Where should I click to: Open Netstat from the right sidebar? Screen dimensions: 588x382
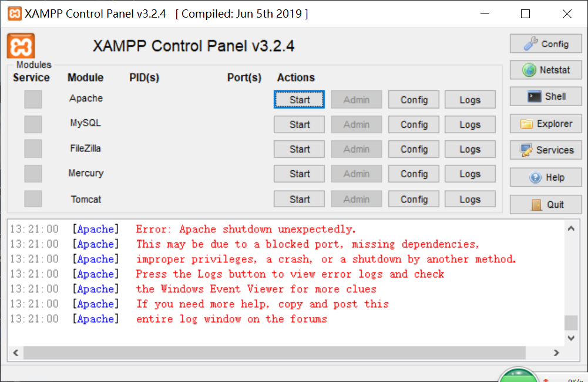coord(546,70)
